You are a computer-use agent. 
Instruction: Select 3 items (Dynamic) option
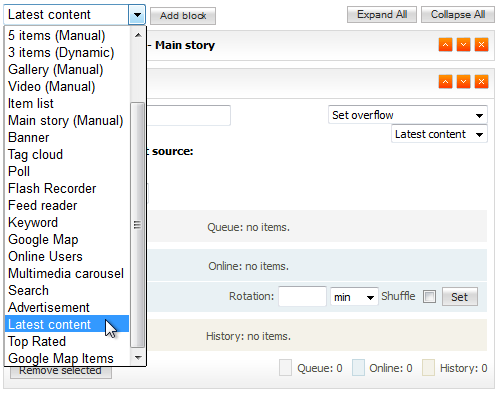[x=67, y=52]
